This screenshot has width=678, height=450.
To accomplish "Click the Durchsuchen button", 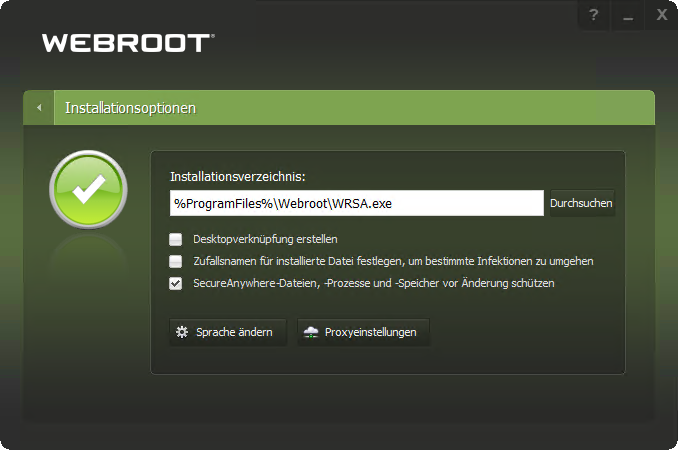I will [x=582, y=203].
